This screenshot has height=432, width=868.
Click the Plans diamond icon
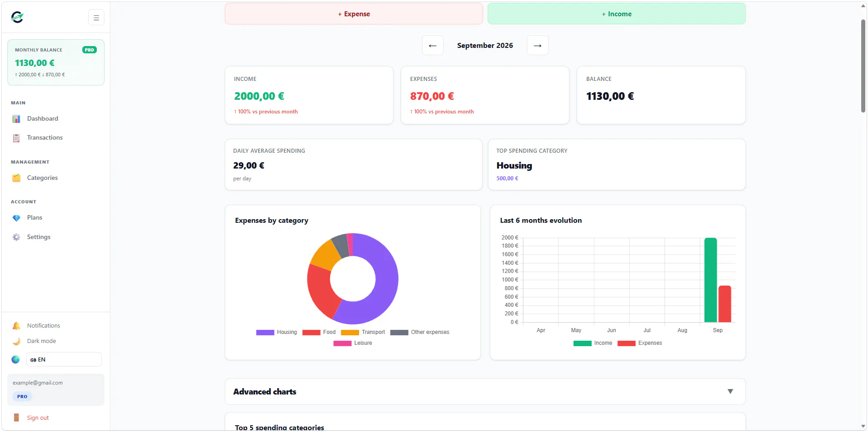tap(16, 218)
